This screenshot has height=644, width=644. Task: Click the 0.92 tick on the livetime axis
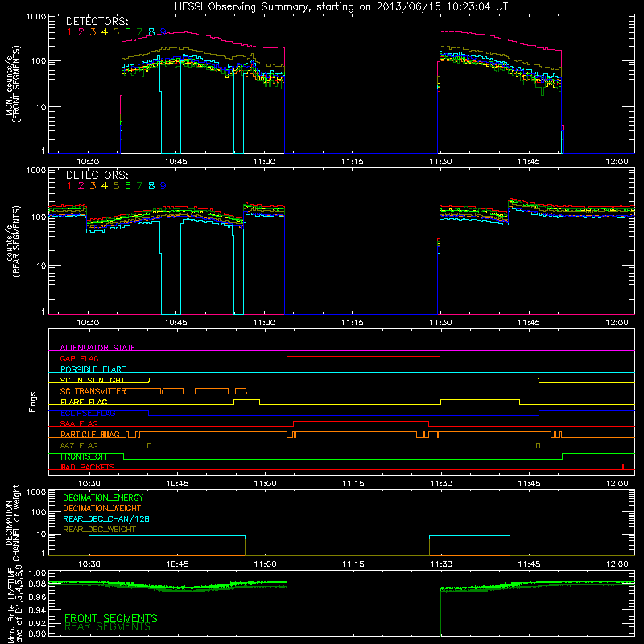[37, 622]
